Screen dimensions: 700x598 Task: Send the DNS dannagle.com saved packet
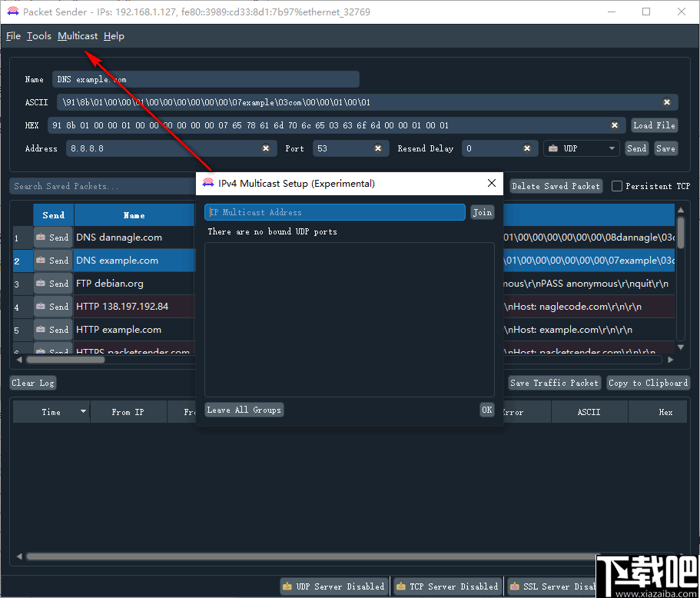52,238
